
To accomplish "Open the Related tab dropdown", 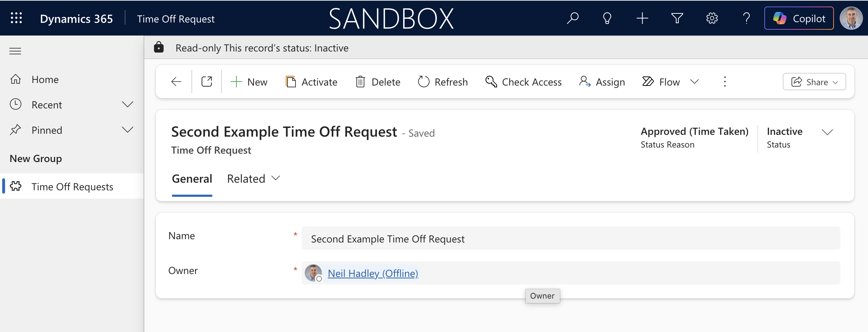I will click(x=253, y=179).
